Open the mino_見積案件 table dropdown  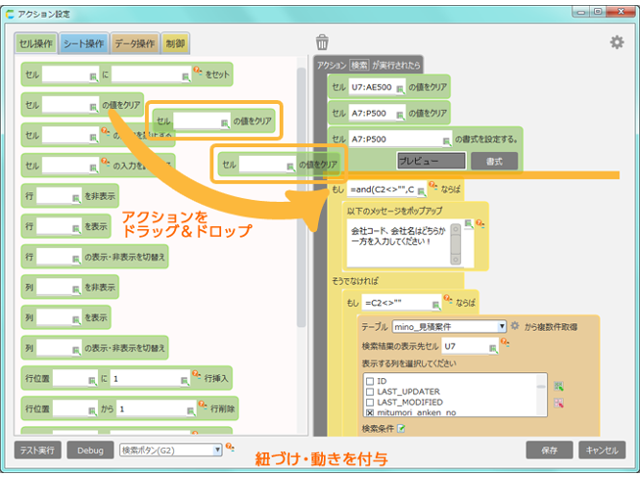448,326
